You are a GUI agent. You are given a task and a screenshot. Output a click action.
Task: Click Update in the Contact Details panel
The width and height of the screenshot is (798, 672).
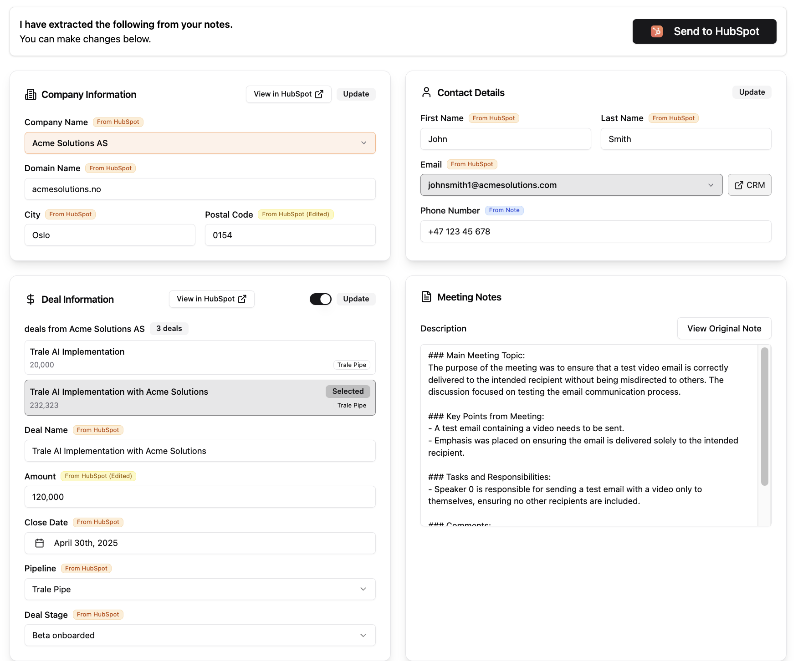tap(752, 92)
